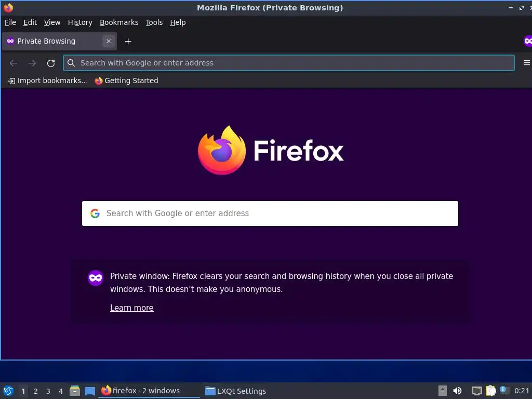This screenshot has height=399, width=532.
Task: Click the search magnifier icon in the address bar
Action: (71, 63)
